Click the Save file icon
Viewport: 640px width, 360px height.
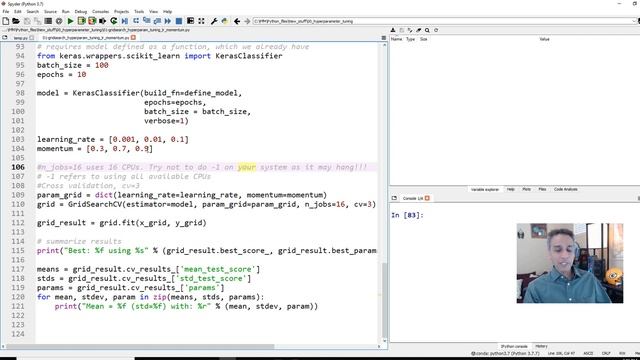coord(27,21)
